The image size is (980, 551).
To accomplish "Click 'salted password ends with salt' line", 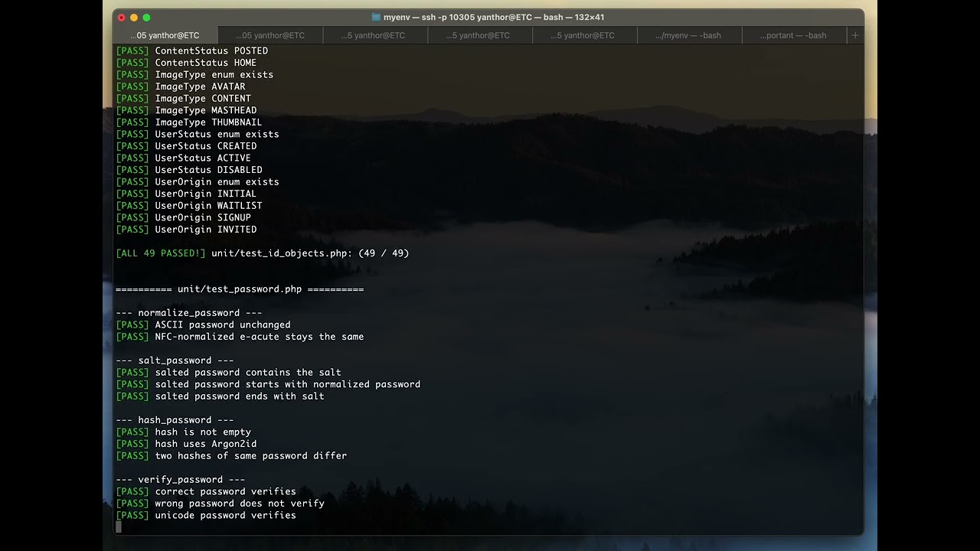I will 220,396.
